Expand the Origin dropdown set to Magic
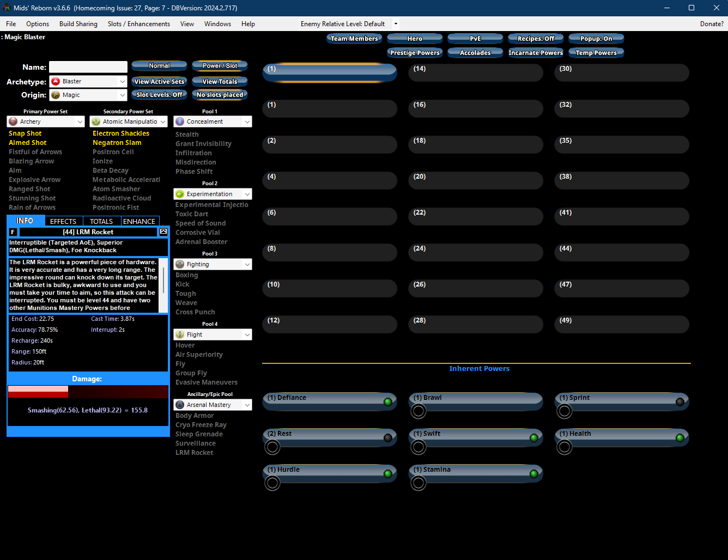Image resolution: width=728 pixels, height=560 pixels. click(x=88, y=95)
